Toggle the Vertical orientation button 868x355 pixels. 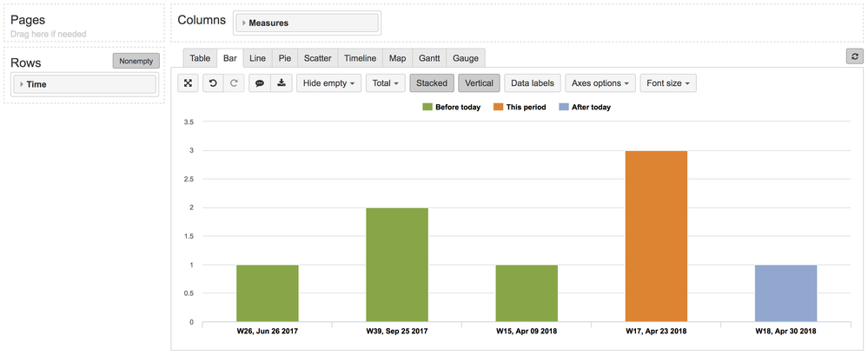coord(480,83)
